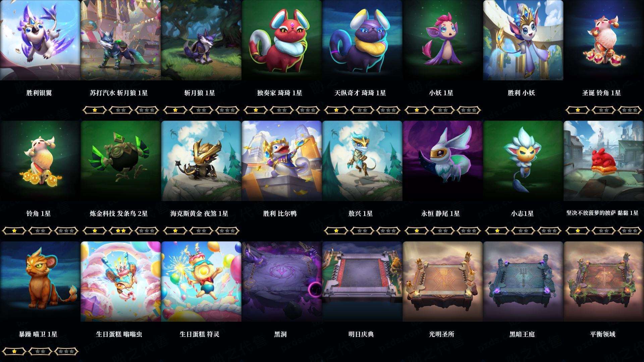
Task: Select 1-star tier under 敖兴 1星
Action: tap(336, 231)
